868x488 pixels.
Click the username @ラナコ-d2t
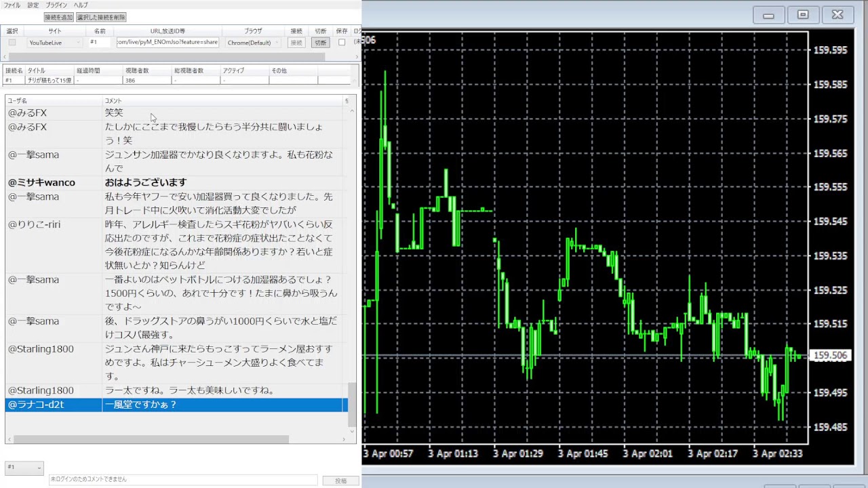click(x=35, y=405)
